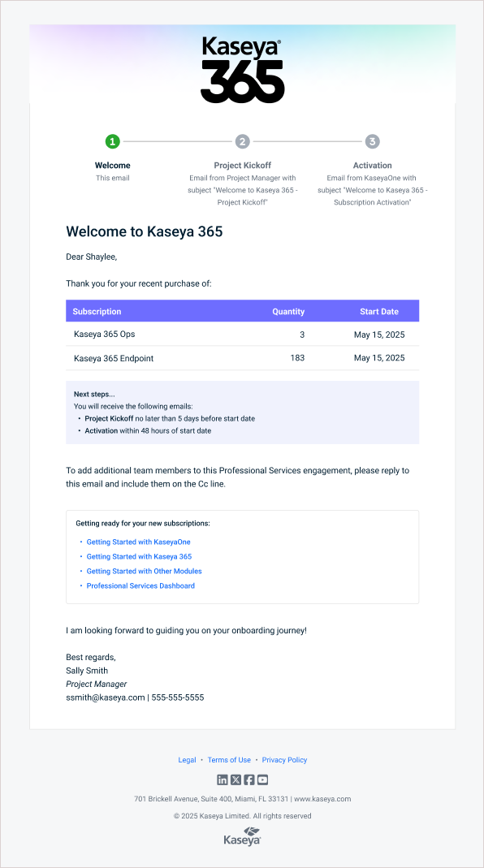Click Thank you for your recent purchase line
The image size is (484, 868).
pos(139,283)
